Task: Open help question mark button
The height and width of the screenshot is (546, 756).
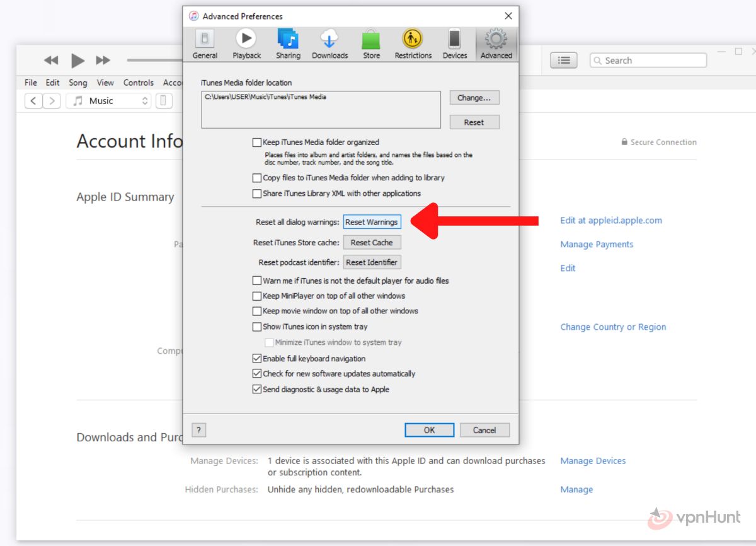Action: (198, 430)
